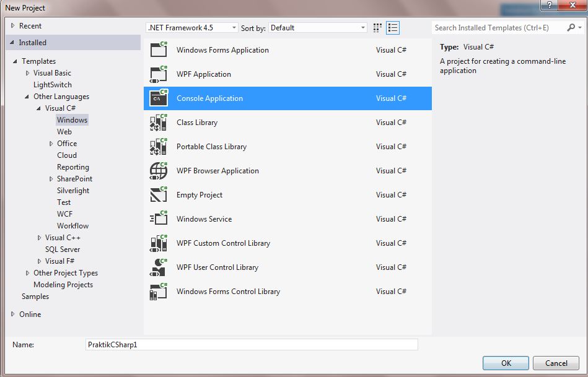The height and width of the screenshot is (377, 588).
Task: Close the New Project dialog
Action: click(573, 5)
